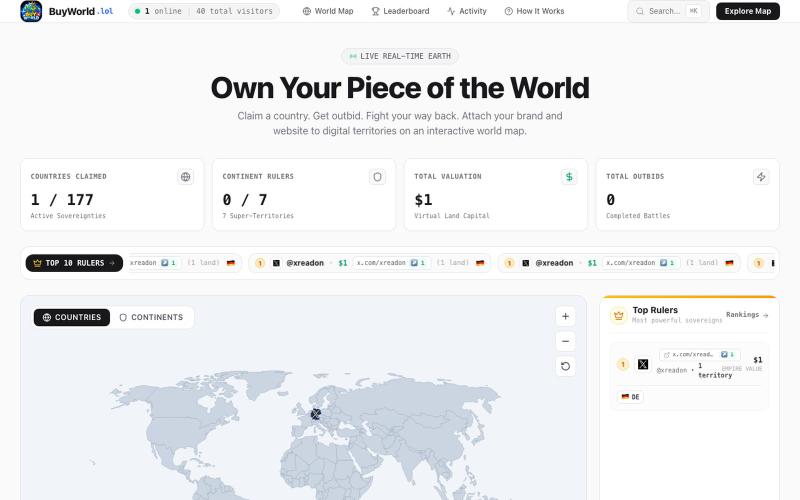Image resolution: width=800 pixels, height=500 pixels.
Task: Open x.com/xread.. link in Top Rulers card
Action: coord(699,355)
